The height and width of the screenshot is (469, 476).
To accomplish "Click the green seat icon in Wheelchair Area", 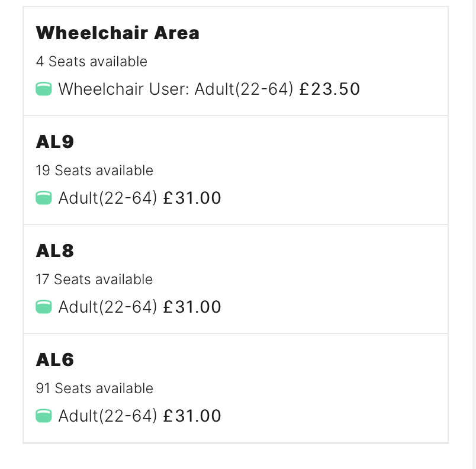I will tap(44, 89).
